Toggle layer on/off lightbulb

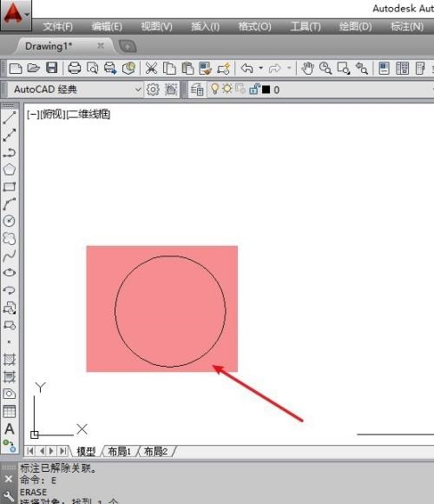pyautogui.click(x=214, y=89)
